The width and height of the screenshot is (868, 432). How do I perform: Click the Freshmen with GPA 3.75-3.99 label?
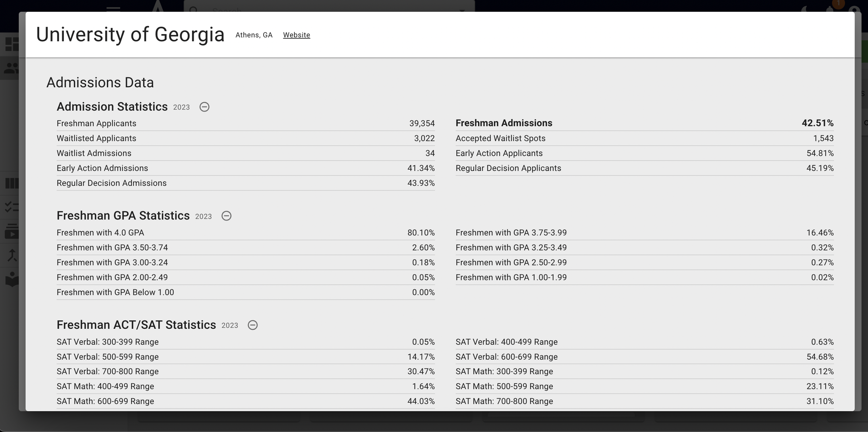click(511, 233)
